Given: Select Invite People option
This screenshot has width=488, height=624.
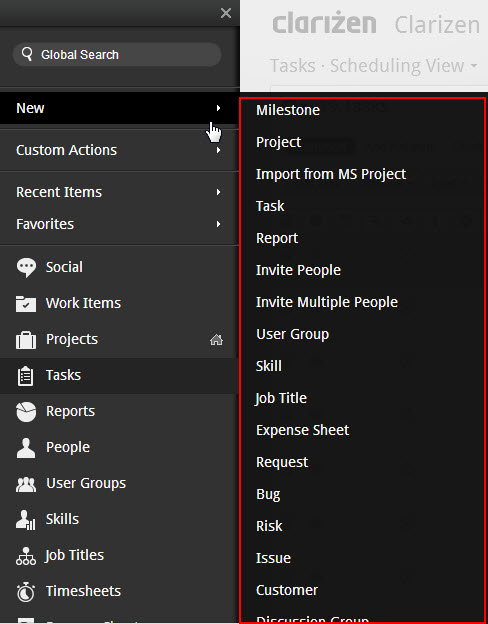Looking at the screenshot, I should tap(298, 270).
